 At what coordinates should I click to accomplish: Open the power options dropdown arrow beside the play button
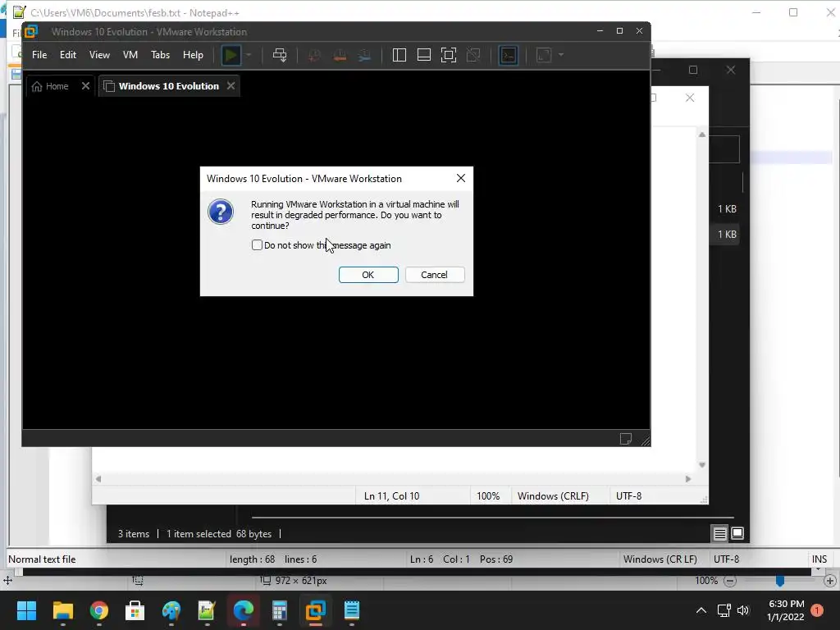coord(249,55)
